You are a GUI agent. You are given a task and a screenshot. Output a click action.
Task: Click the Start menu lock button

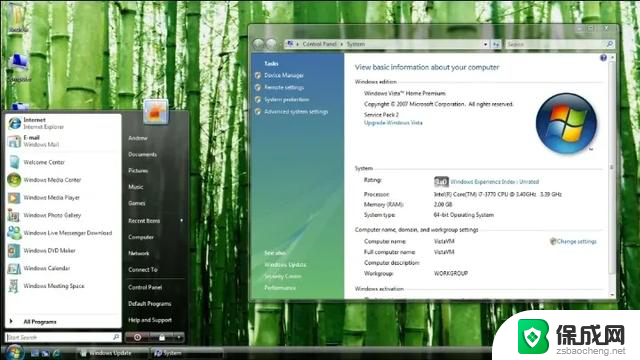tap(162, 337)
